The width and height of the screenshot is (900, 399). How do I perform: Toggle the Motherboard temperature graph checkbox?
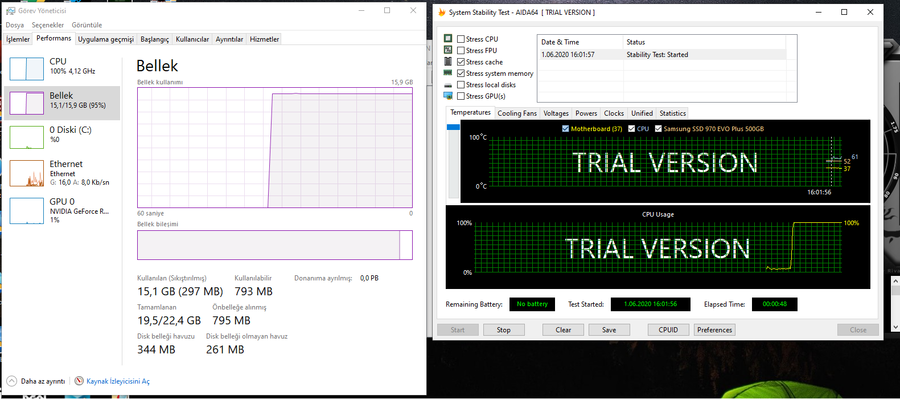click(566, 129)
